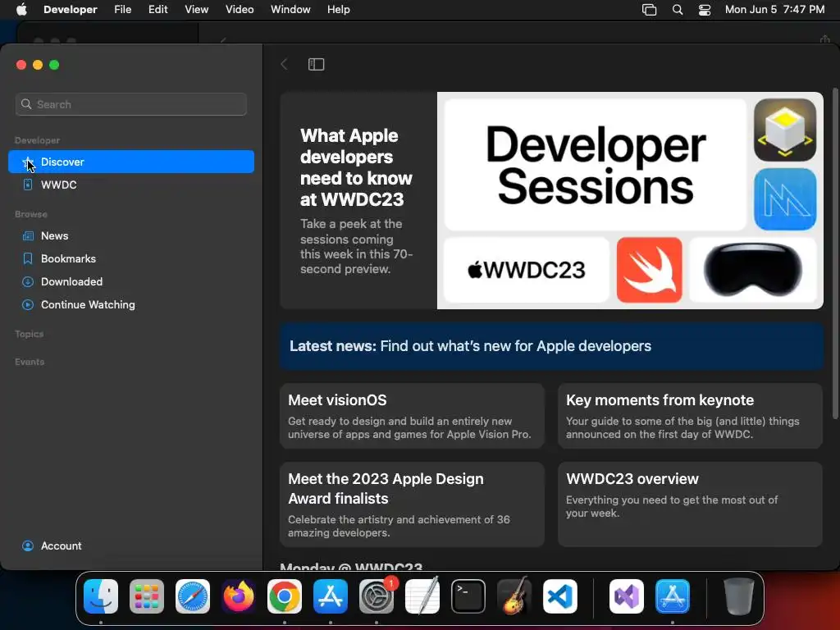Viewport: 840px width, 630px height.
Task: Collapse the Browse section header
Action: click(31, 214)
